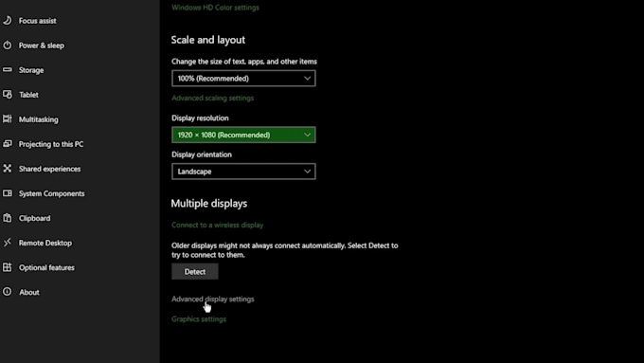Viewport: 644px width, 363px height.
Task: Click the Display resolution label
Action: point(200,118)
